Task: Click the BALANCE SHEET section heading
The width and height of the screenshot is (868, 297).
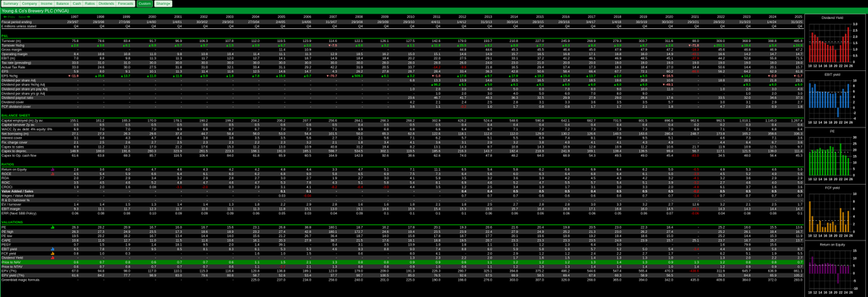Action: coord(14,115)
